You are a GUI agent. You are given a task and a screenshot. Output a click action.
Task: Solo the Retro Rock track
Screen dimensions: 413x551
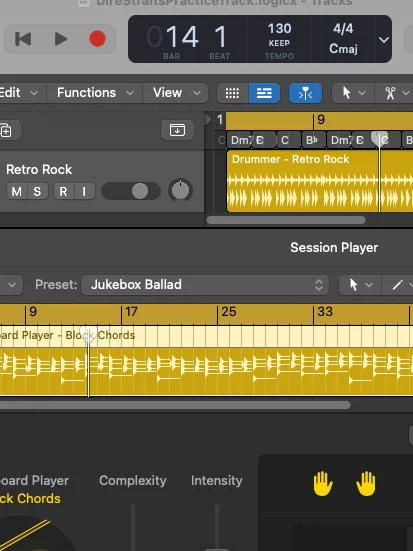(37, 192)
